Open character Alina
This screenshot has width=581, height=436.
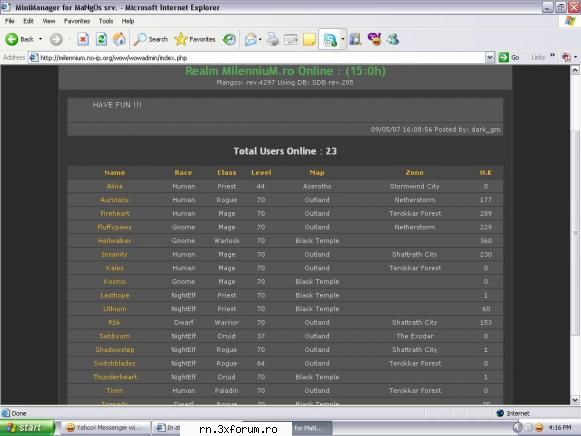point(114,186)
